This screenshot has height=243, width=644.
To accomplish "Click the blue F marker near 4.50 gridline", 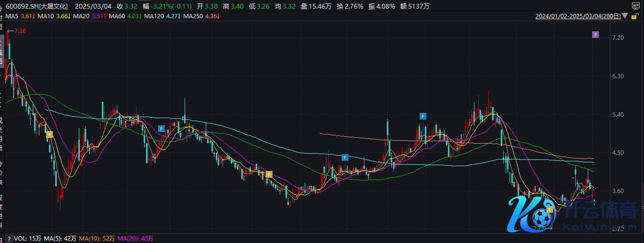I will pos(345,158).
